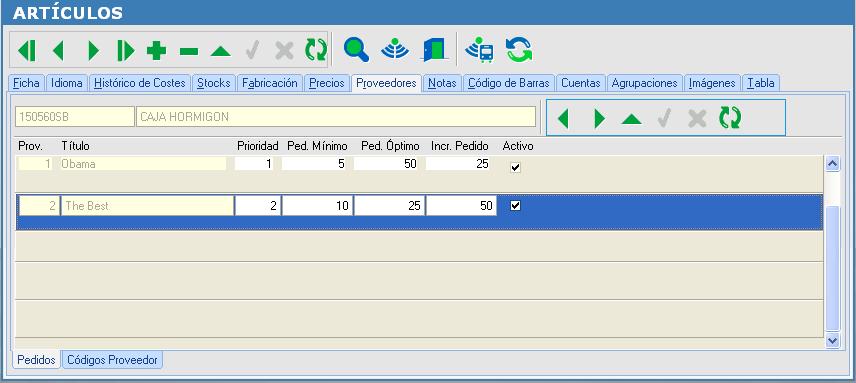Click main toolbar grayed checkmark icon
The width and height of the screenshot is (856, 383).
[x=252, y=51]
